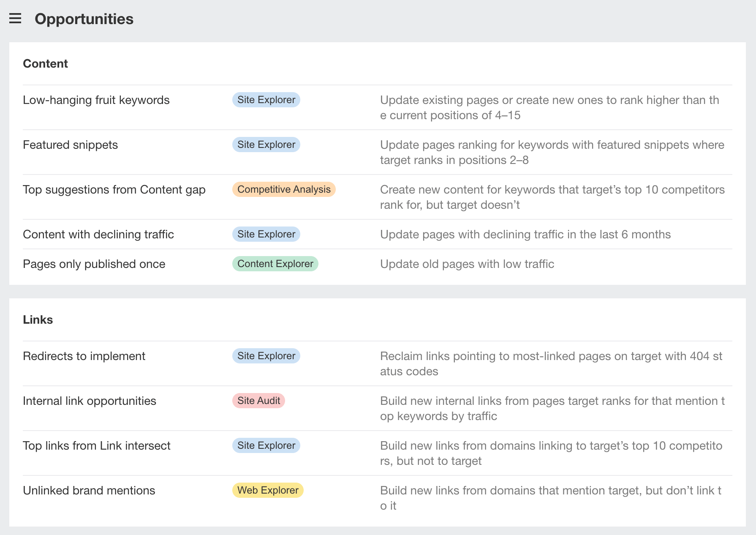Click the red Site Audit badge

[258, 401]
